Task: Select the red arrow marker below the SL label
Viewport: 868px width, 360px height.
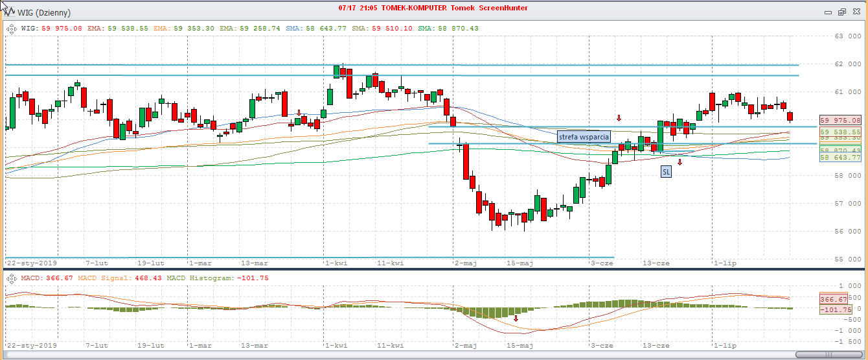Action: (680, 162)
